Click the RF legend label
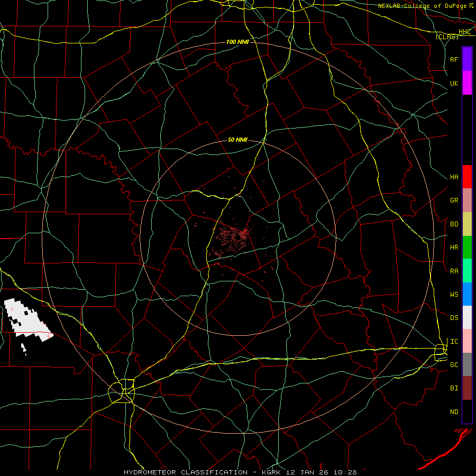 [454, 59]
